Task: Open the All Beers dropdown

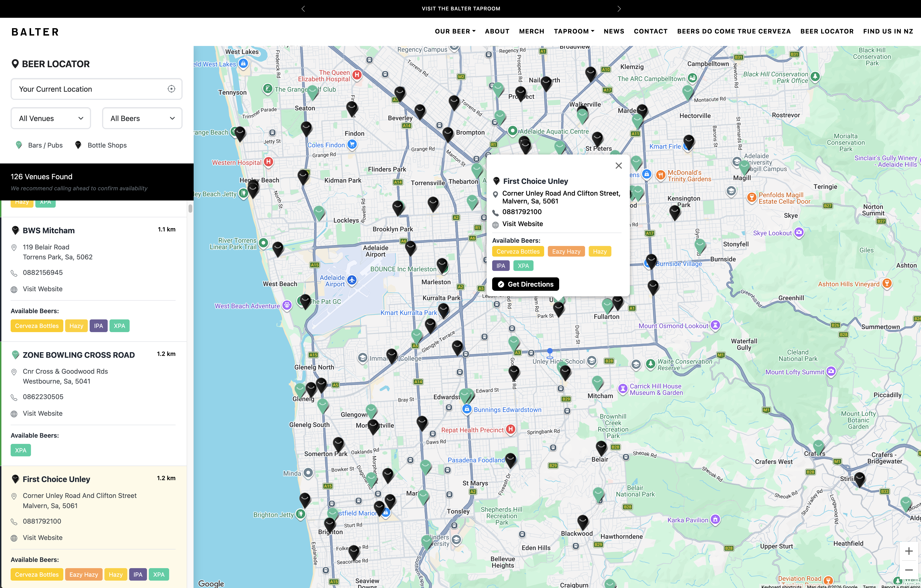Action: [x=142, y=118]
